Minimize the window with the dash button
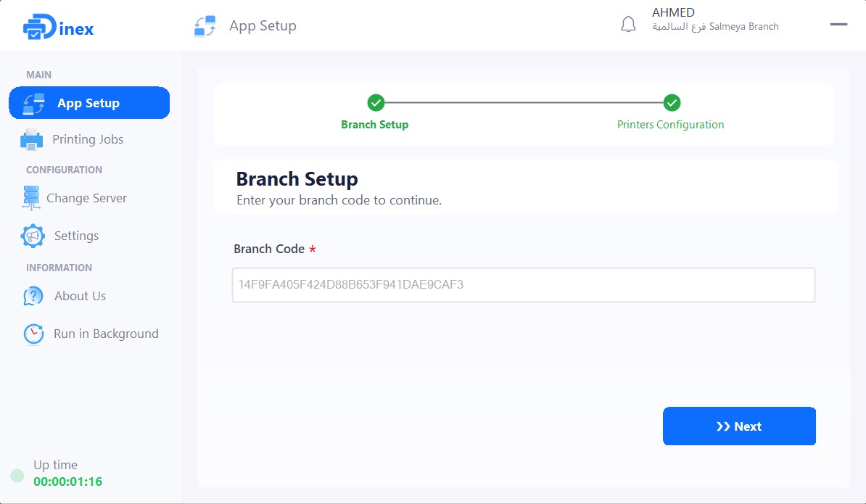 [x=838, y=24]
